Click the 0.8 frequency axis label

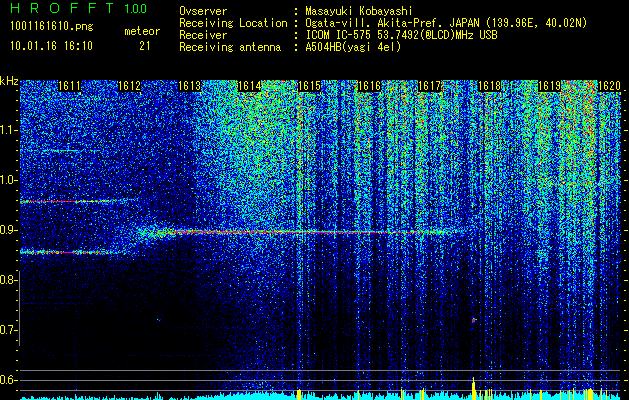point(9,280)
